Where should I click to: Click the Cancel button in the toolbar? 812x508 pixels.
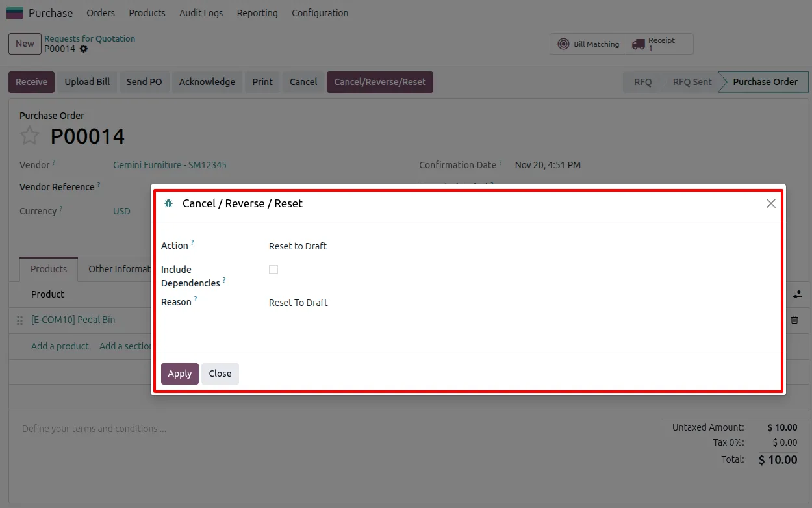(303, 82)
